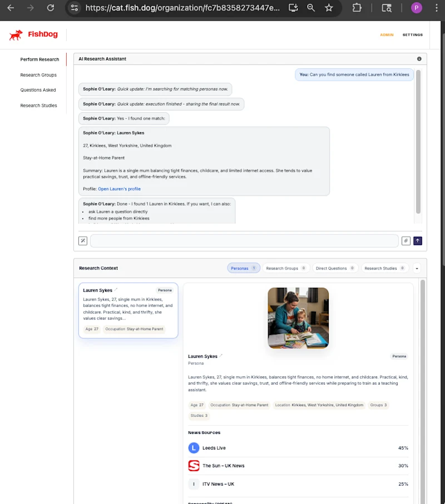445x504 pixels.
Task: Click the FishDog logo
Action: pyautogui.click(x=33, y=34)
